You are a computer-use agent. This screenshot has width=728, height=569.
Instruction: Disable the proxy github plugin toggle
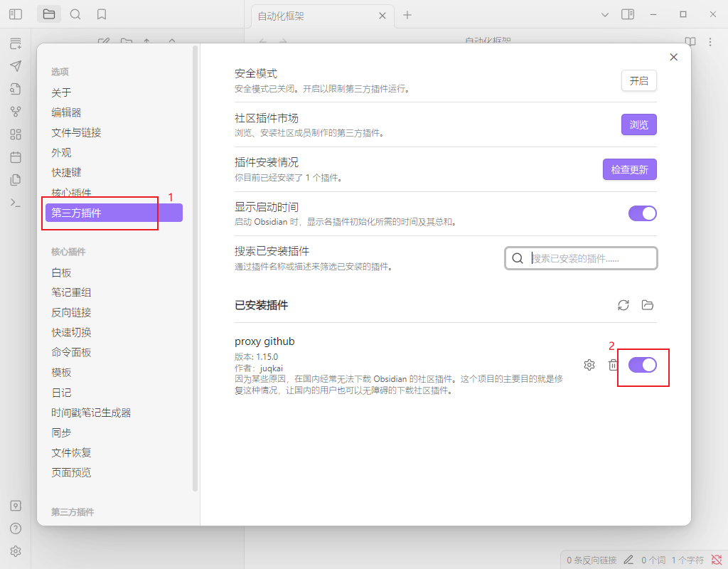[x=643, y=364]
